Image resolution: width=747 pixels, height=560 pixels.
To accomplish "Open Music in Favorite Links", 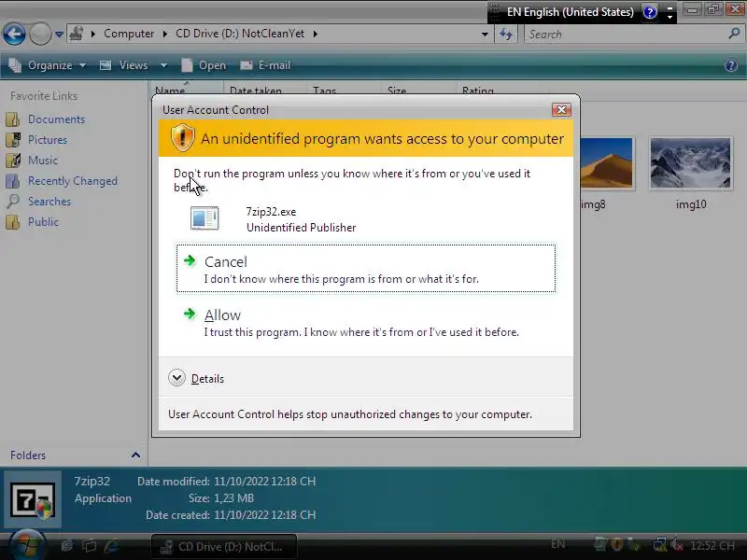I will (43, 160).
